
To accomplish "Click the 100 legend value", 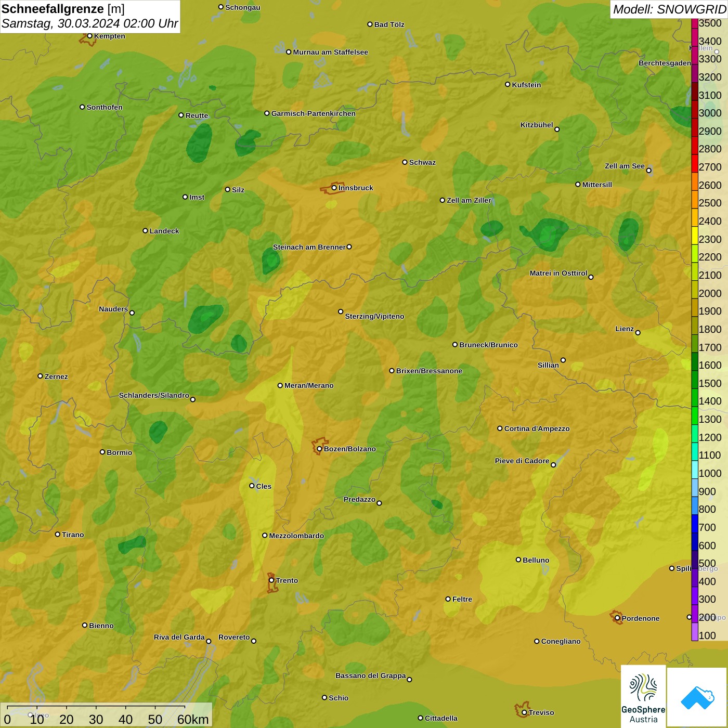I will point(707,635).
